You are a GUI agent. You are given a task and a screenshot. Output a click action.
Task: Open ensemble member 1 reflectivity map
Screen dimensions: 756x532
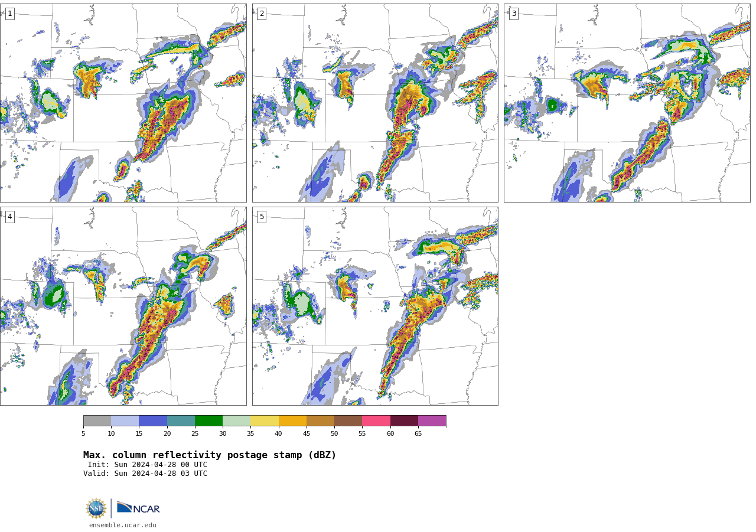coord(123,103)
